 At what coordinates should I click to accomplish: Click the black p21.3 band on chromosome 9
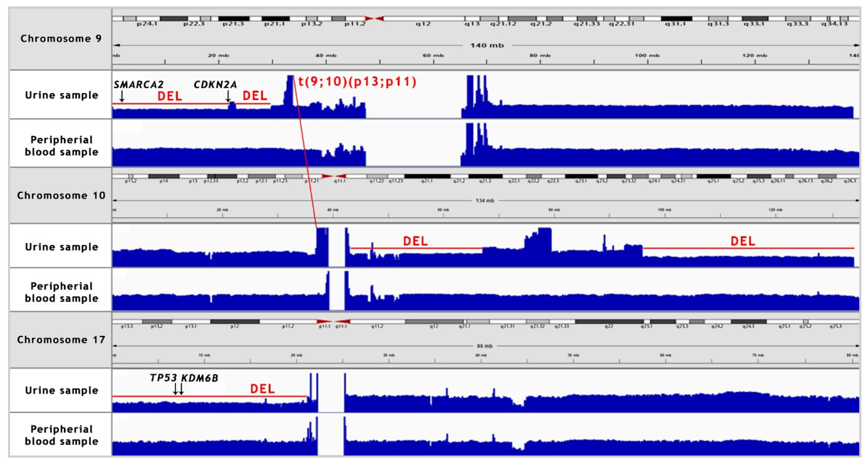tap(234, 19)
